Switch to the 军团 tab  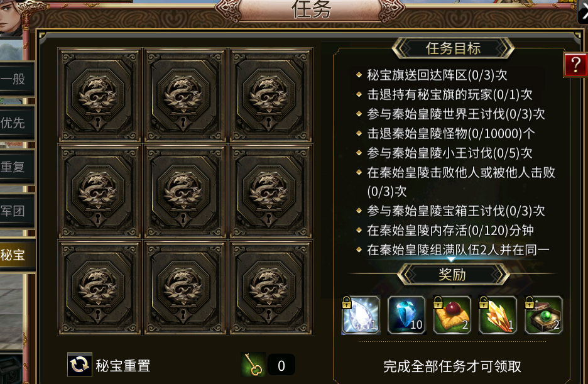click(x=17, y=211)
